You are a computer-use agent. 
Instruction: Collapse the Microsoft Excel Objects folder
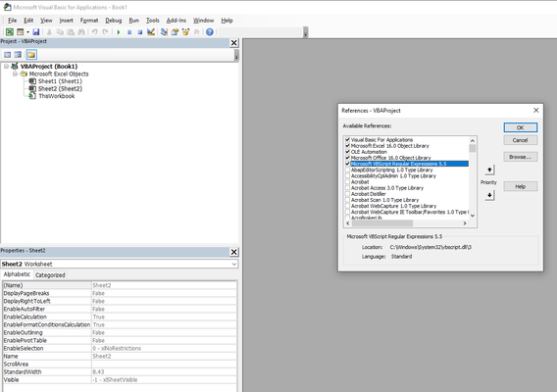click(15, 73)
